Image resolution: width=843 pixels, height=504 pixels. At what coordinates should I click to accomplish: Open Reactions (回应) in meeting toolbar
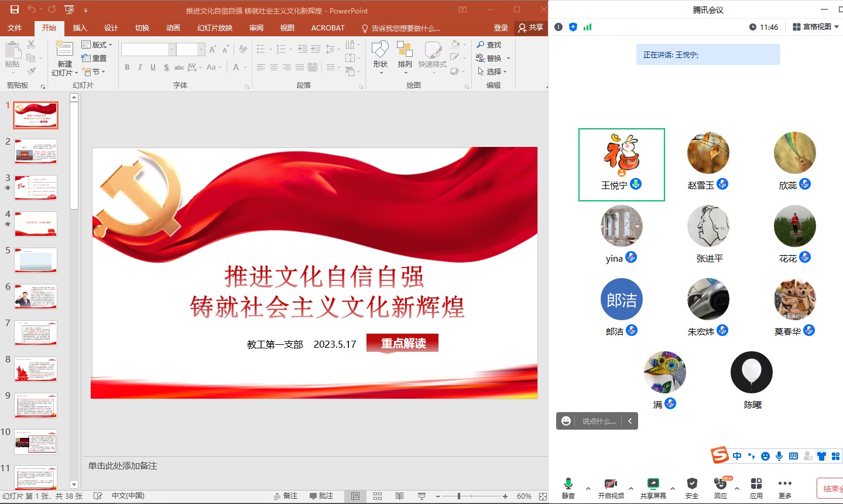(721, 487)
